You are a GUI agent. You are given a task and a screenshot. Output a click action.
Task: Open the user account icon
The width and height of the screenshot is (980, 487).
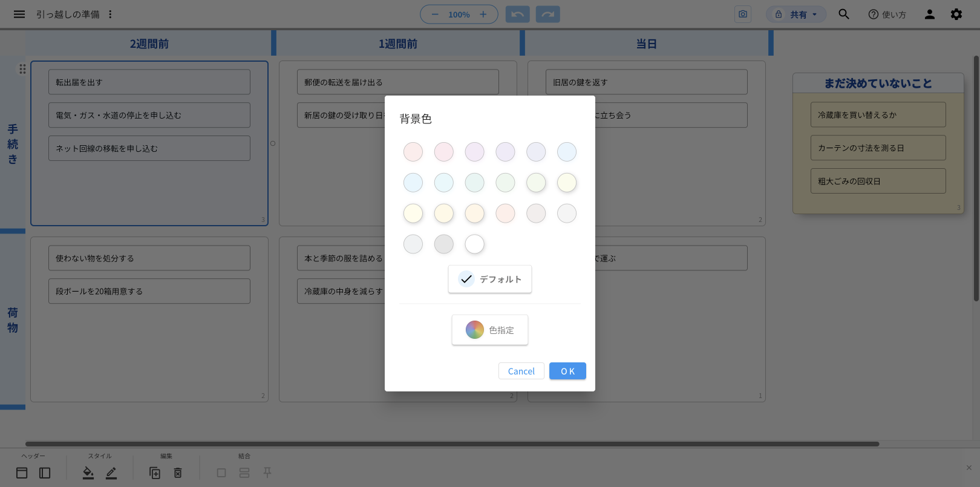930,14
